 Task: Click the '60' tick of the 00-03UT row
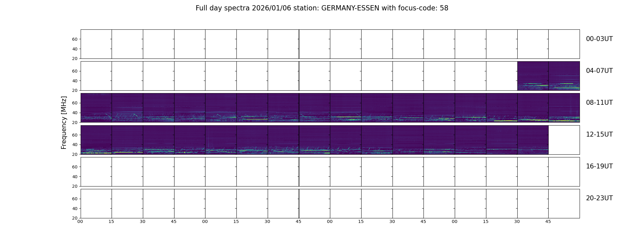(x=75, y=39)
